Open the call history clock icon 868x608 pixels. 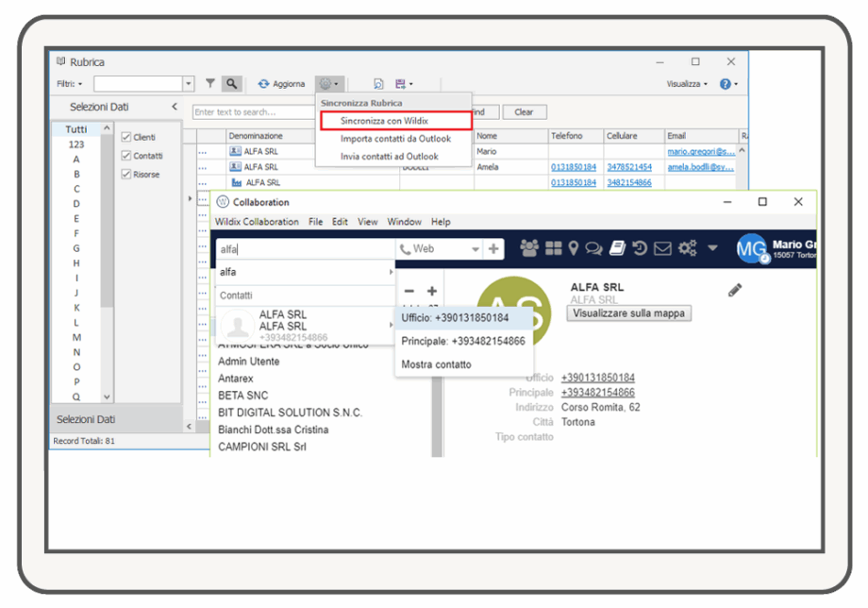[x=640, y=248]
